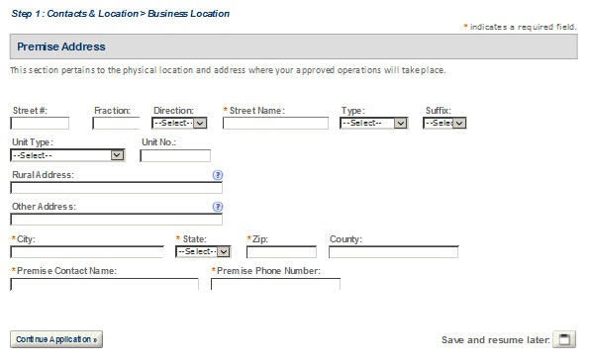
Task: Click the Rural Address help icon
Action: (x=218, y=175)
